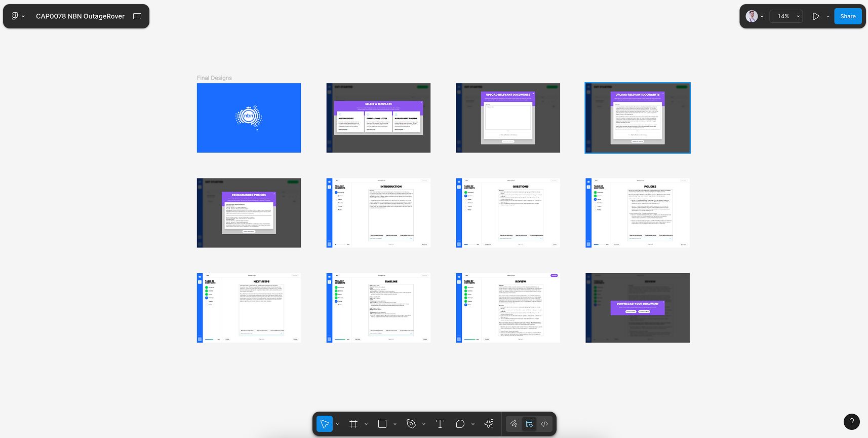Screen dimensions: 868x438
Task: Open Move tool options dropdown
Action: [337, 424]
